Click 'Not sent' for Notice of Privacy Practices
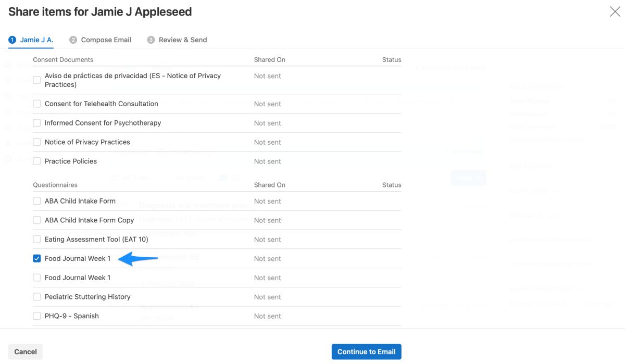Image resolution: width=625 pixels, height=364 pixels. click(x=268, y=142)
